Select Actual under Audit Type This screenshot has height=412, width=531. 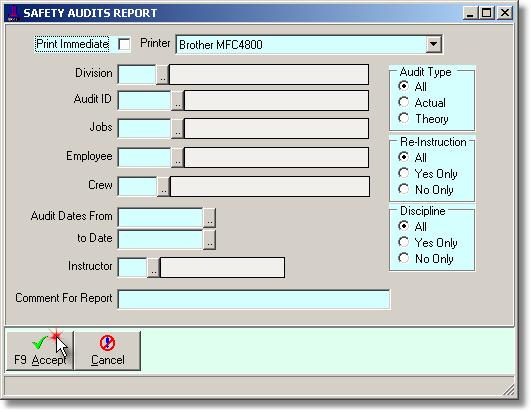coord(404,102)
